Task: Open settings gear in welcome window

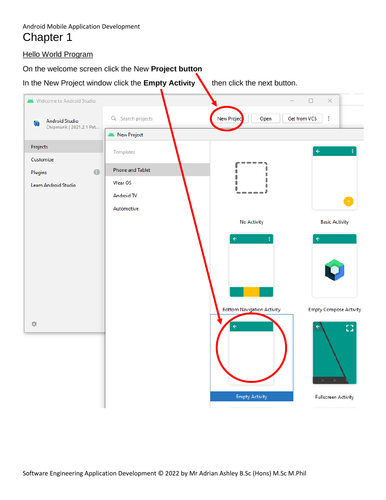Action: 34,324
